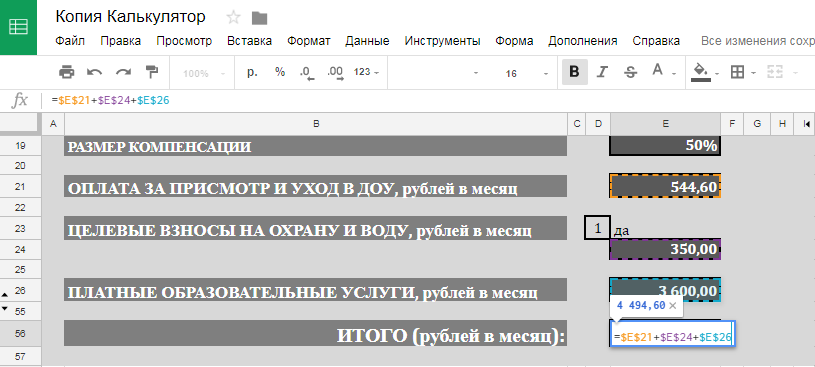Viewport: 815px width, 367px height.
Task: Open the font family dropdown
Action: [x=437, y=73]
